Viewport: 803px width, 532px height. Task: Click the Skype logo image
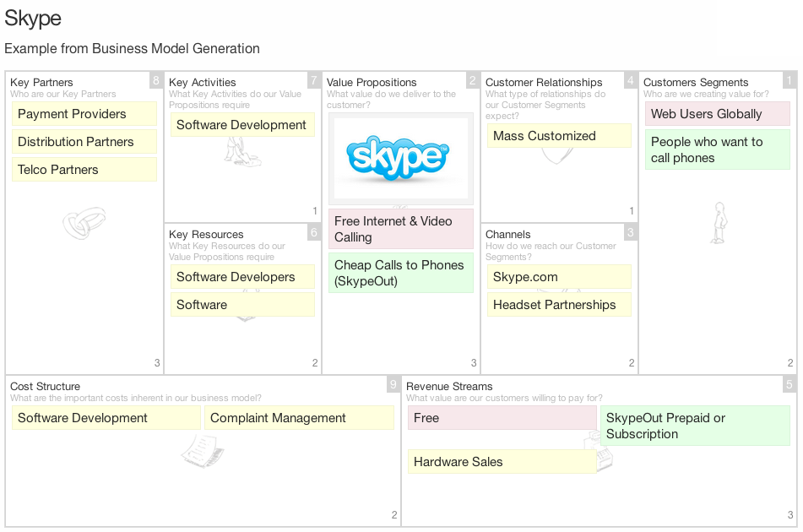click(x=400, y=158)
